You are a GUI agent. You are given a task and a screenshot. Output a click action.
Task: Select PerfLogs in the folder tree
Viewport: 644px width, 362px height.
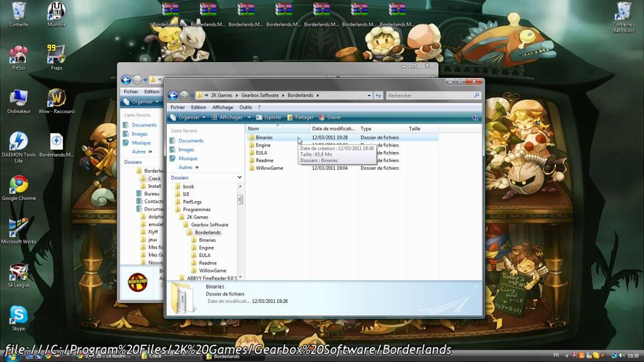pos(192,202)
